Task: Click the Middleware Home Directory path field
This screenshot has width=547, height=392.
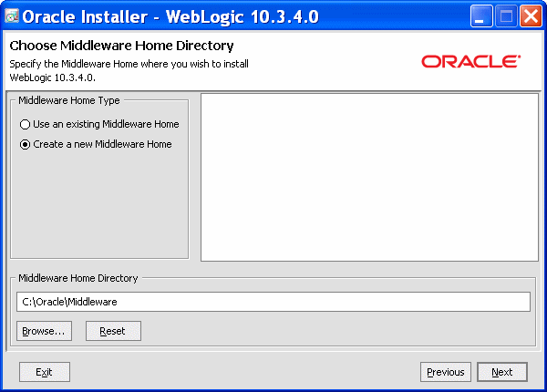Action: (x=273, y=302)
